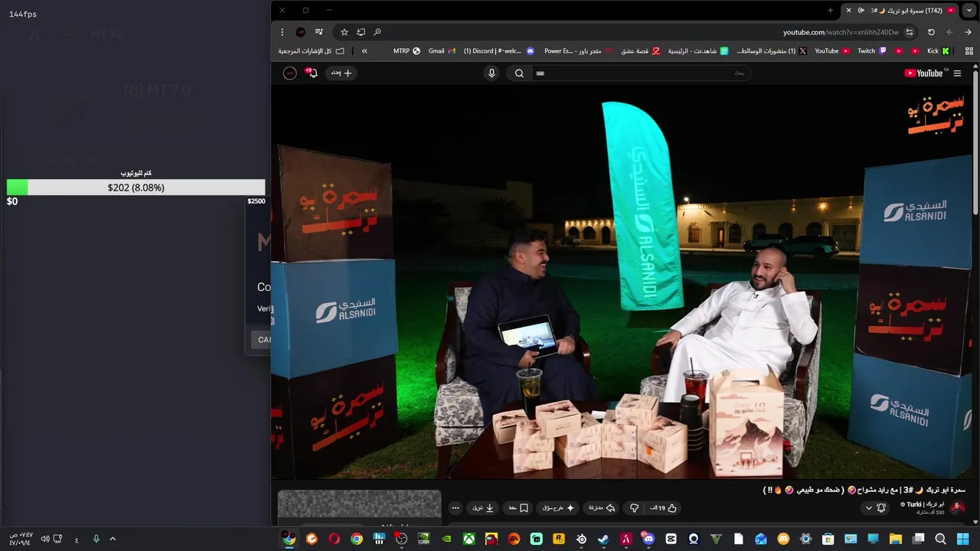The image size is (980, 551).
Task: Open more actions three-dot menu under video
Action: tap(456, 508)
